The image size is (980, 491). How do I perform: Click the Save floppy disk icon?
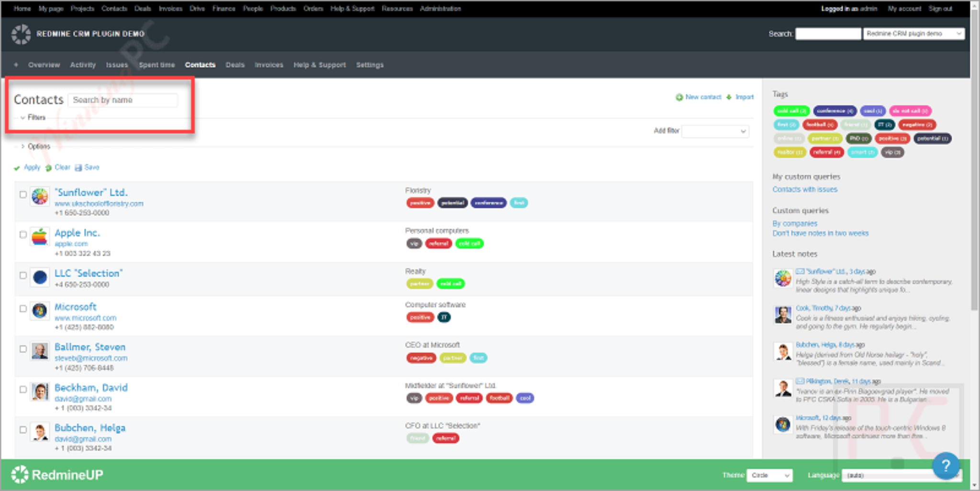click(x=78, y=168)
